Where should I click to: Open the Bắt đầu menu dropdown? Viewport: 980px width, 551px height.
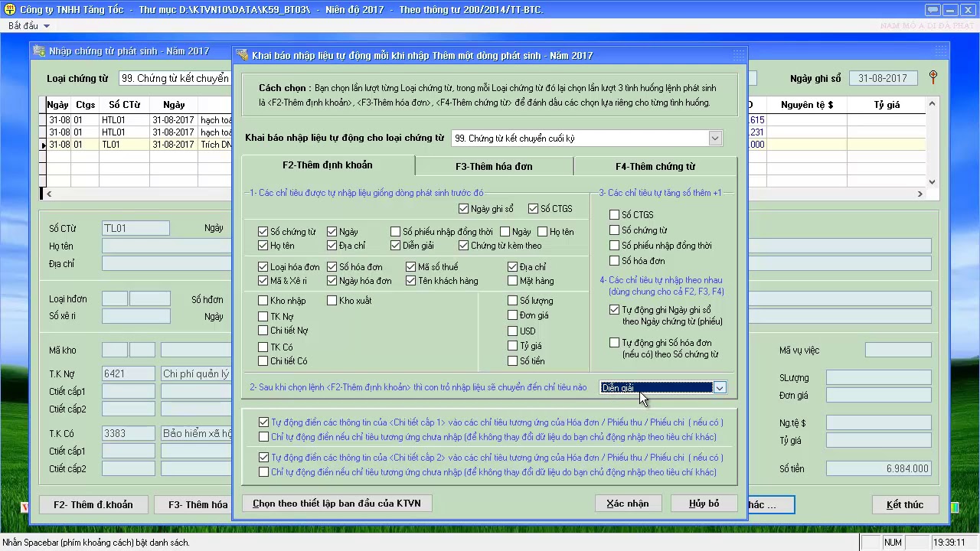pos(28,25)
